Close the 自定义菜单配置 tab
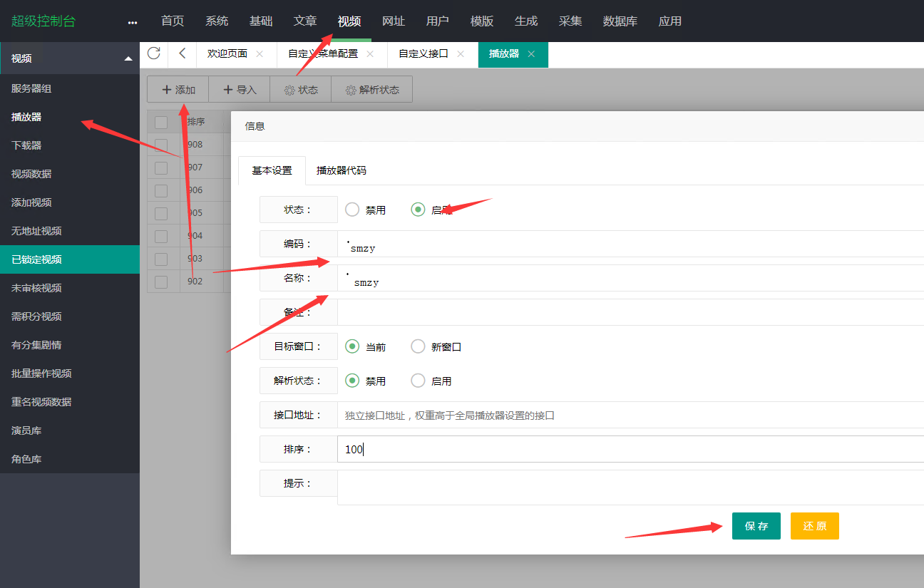 pos(370,54)
